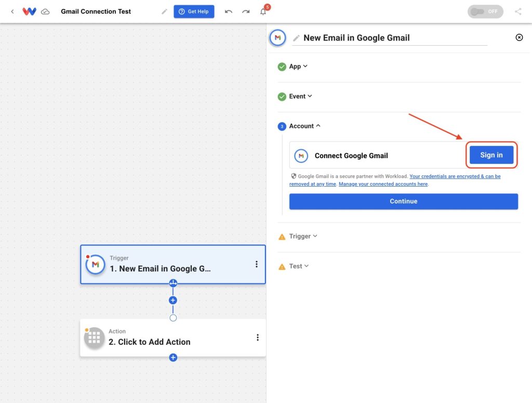
Task: Add step with plus below Action node
Action: 173,358
